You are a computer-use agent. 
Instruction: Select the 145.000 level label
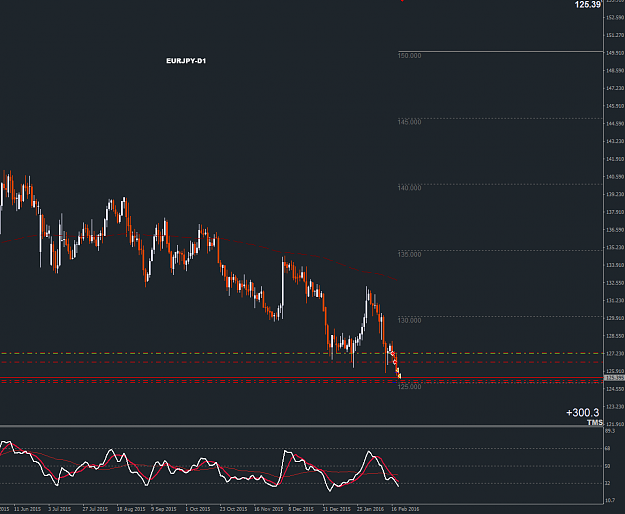point(409,122)
